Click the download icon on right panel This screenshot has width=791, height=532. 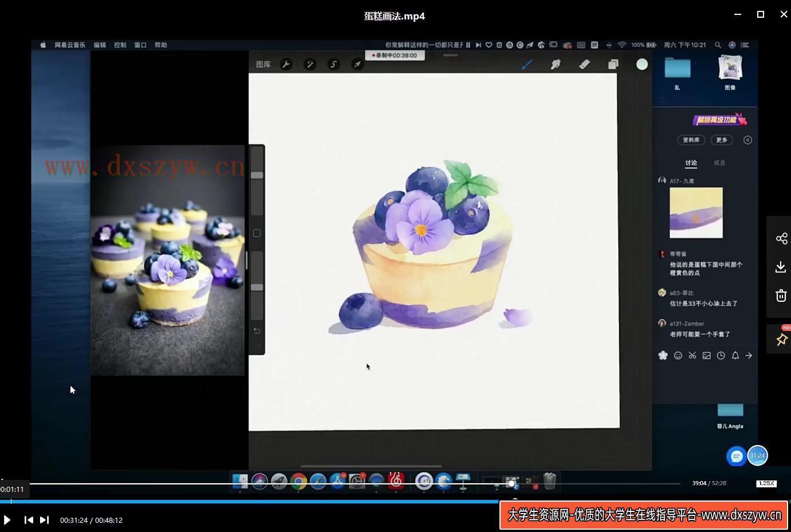coord(781,267)
